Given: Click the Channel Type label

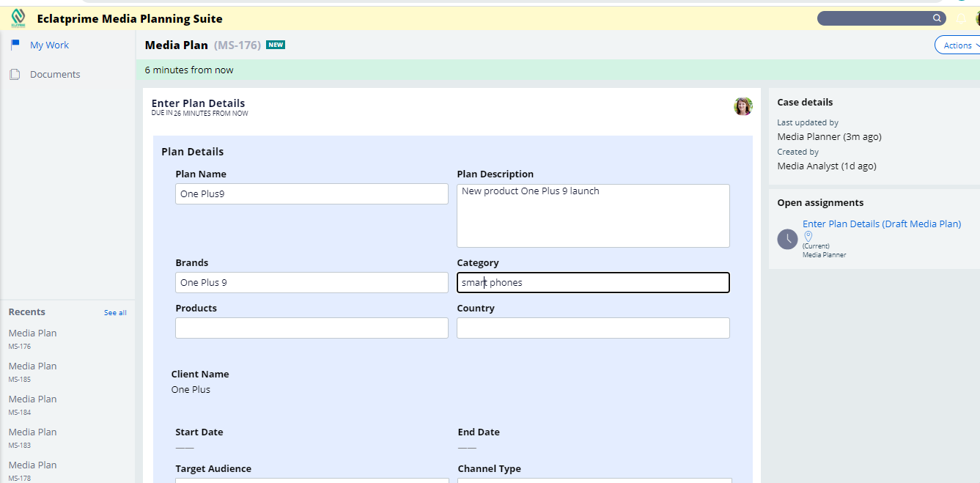Looking at the screenshot, I should [x=490, y=468].
